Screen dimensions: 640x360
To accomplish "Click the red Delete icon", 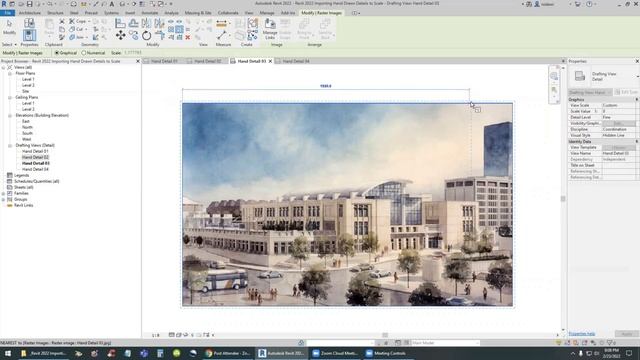I will (x=188, y=37).
